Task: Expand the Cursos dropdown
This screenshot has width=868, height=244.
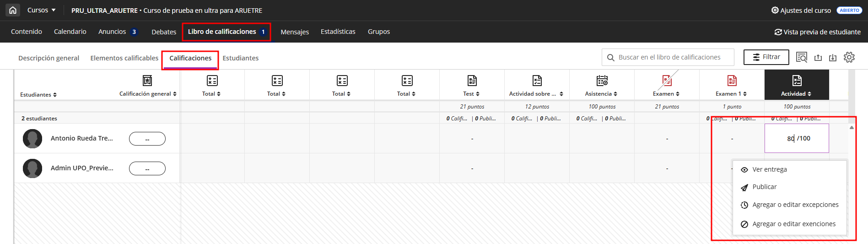Action: 41,10
